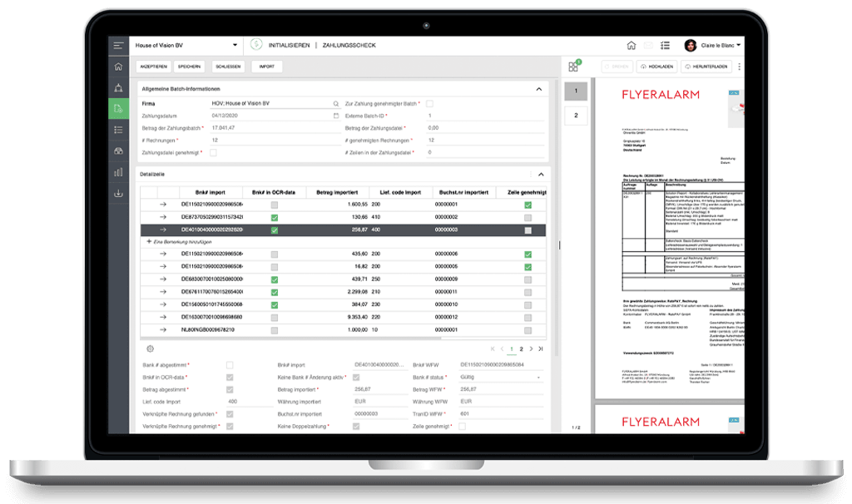The height and width of the screenshot is (504, 852).
Task: Click the search icon in Firma field
Action: (336, 104)
